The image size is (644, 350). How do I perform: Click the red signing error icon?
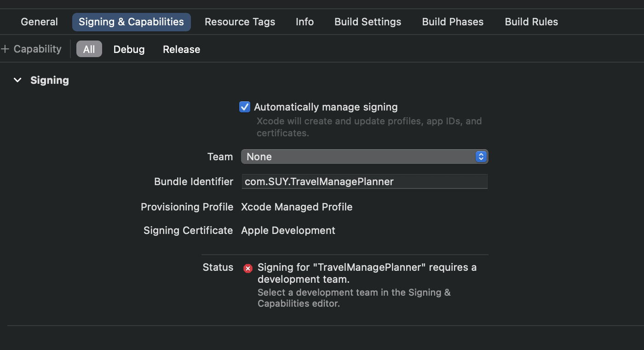(248, 268)
